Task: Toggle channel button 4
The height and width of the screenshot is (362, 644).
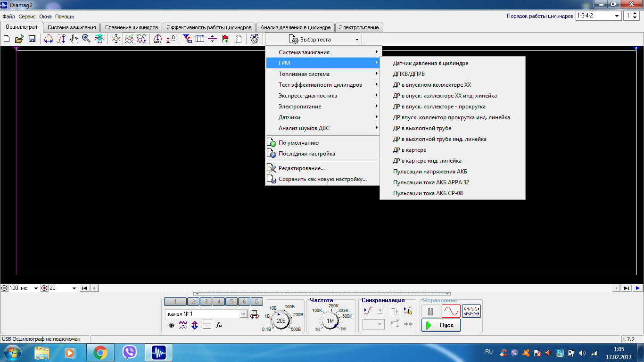Action: point(218,302)
